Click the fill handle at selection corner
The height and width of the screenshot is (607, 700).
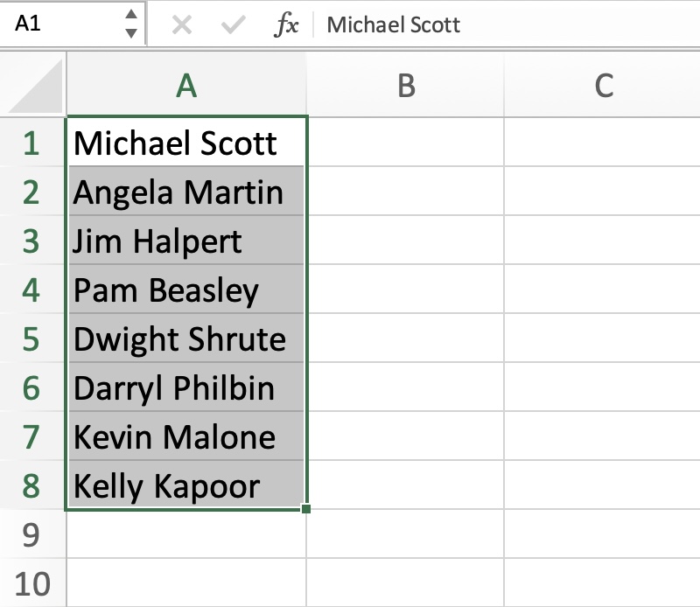point(305,508)
